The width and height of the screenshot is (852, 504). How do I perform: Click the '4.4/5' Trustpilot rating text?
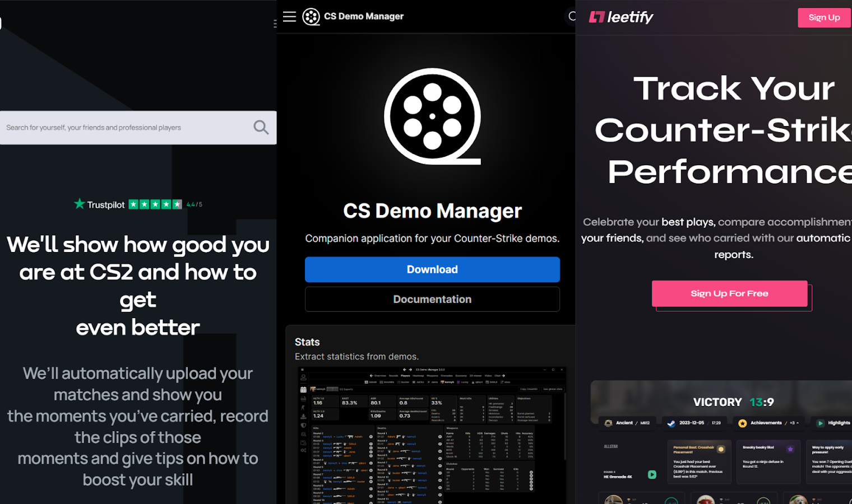click(x=195, y=204)
